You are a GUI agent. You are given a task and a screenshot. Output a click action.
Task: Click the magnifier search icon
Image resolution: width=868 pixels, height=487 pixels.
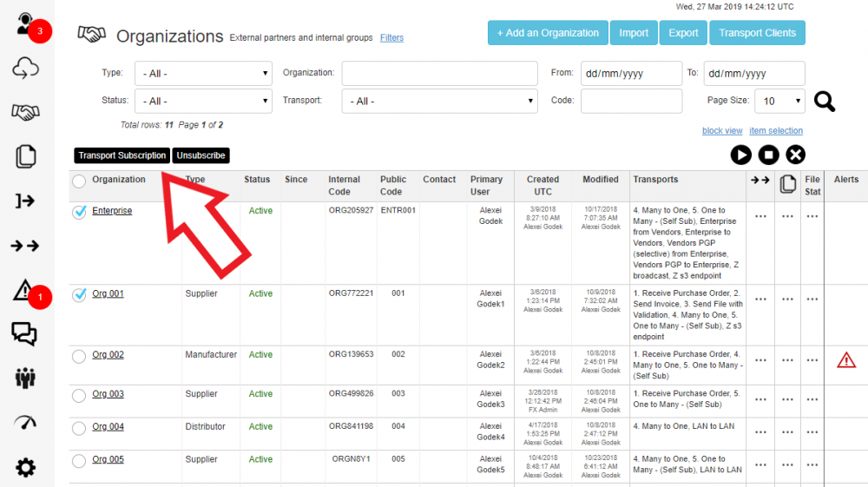[x=824, y=102]
